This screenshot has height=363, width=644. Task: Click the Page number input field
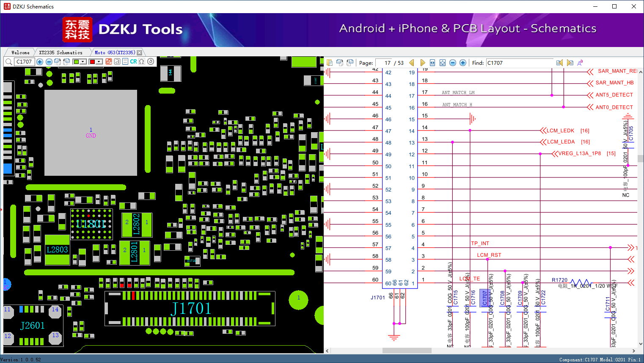[383, 63]
